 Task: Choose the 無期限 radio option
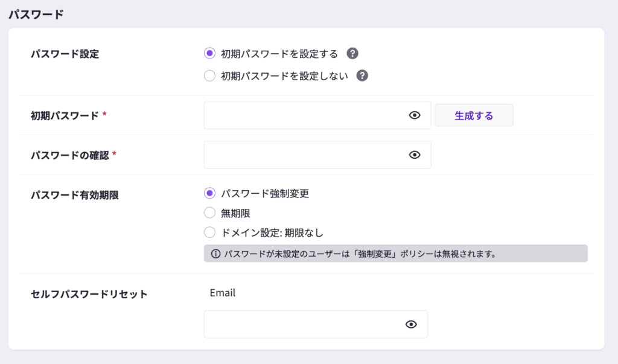point(209,212)
